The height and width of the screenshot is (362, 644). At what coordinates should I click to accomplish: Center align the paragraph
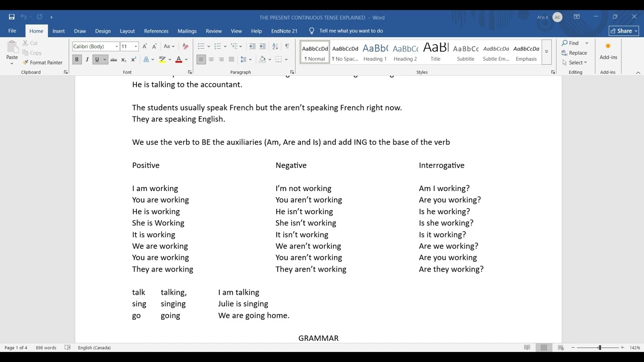(x=211, y=59)
